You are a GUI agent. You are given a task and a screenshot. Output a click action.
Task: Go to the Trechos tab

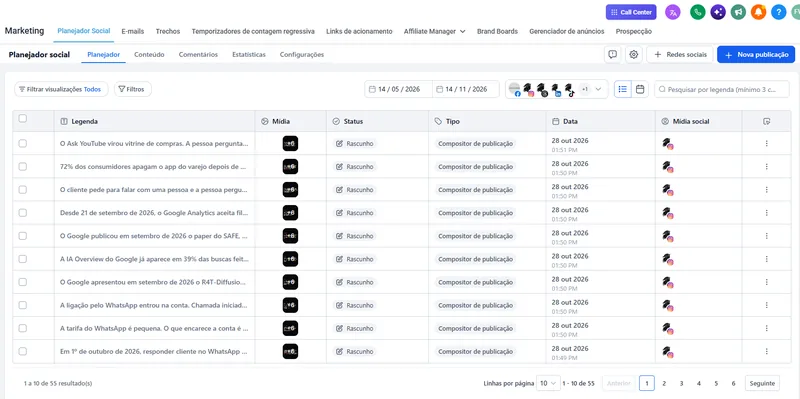point(168,31)
